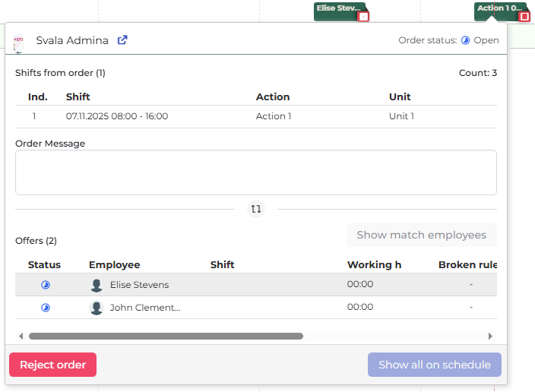Click the left scroll arrow of offers table
Image resolution: width=535 pixels, height=392 pixels.
[21, 336]
